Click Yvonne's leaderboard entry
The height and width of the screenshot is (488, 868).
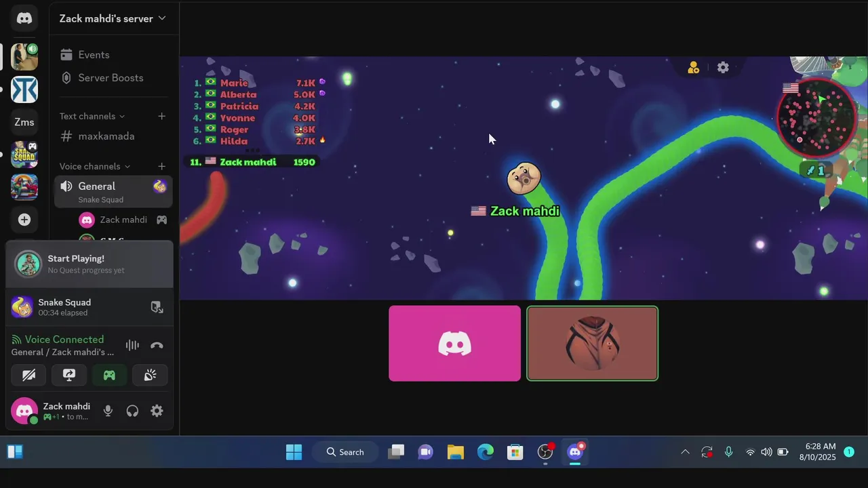[254, 118]
